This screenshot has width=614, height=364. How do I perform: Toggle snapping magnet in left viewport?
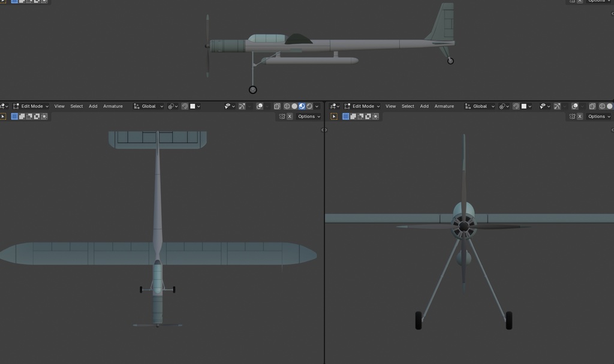click(185, 106)
